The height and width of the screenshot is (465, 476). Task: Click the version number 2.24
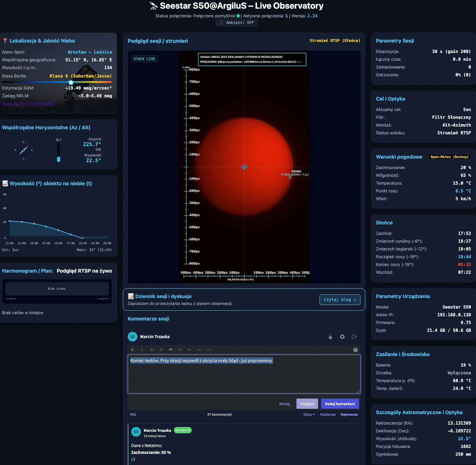point(312,16)
